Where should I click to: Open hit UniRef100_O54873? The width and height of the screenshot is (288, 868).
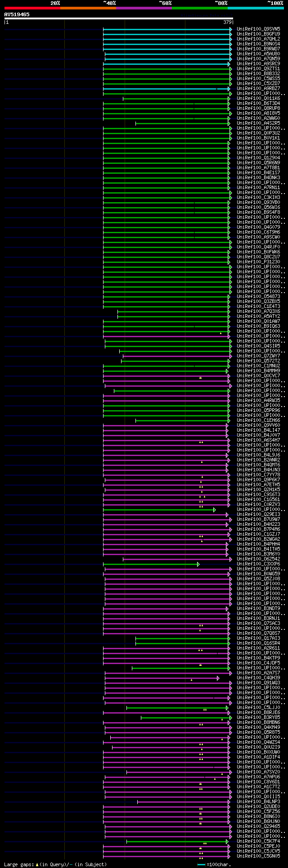[258, 297]
